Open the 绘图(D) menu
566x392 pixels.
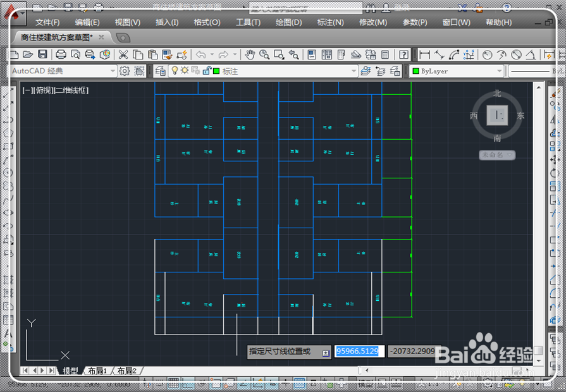pyautogui.click(x=288, y=22)
